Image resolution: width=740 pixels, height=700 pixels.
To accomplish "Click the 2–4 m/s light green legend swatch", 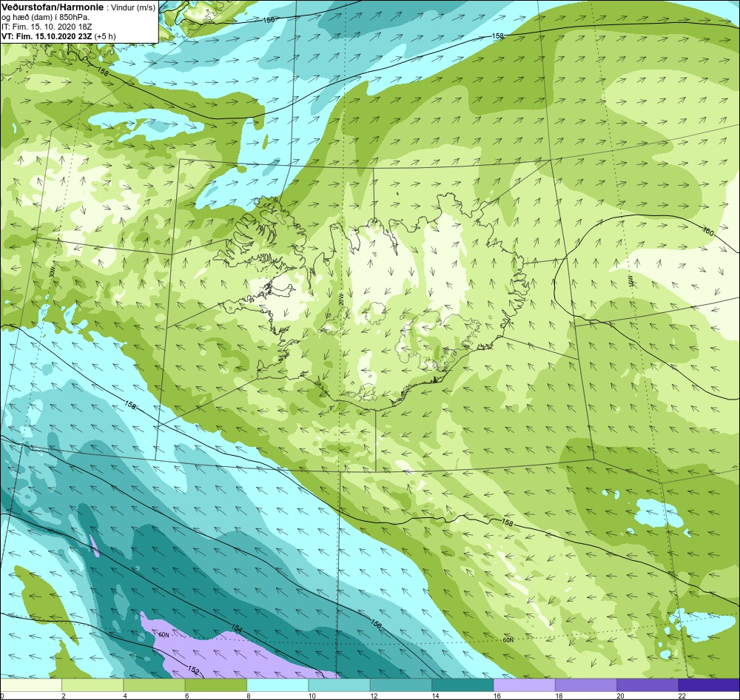I will (x=92, y=685).
